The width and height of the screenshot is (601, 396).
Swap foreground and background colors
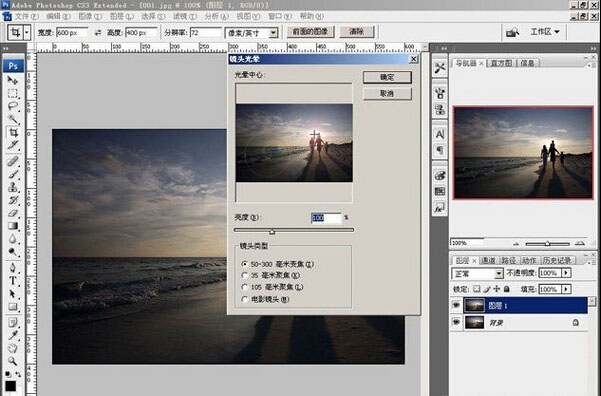18,374
